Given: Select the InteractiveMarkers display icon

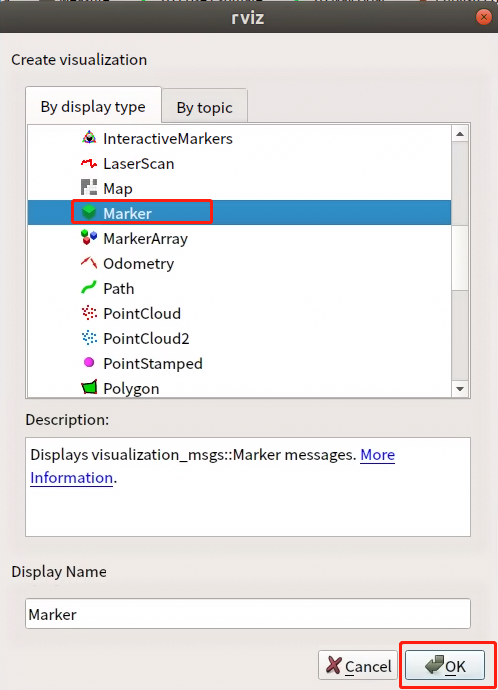Looking at the screenshot, I should coord(89,138).
